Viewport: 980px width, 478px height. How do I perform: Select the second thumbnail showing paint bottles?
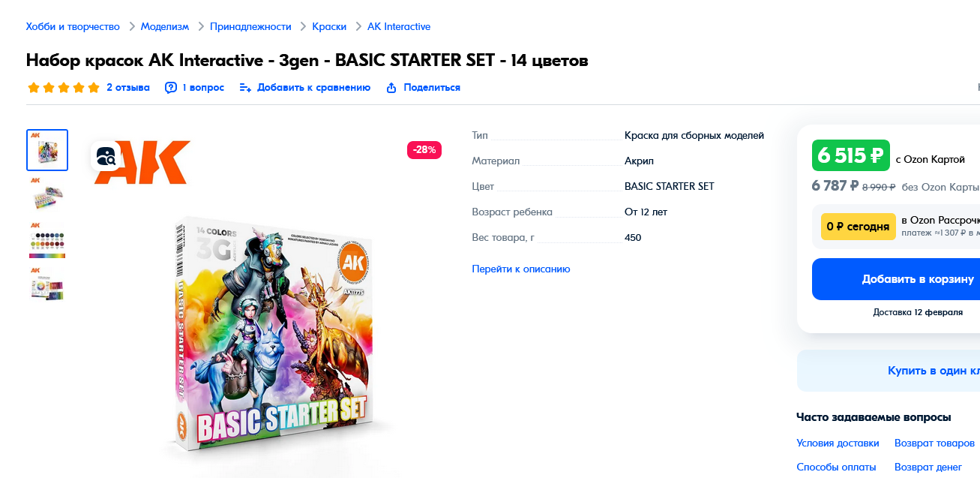[x=47, y=195]
